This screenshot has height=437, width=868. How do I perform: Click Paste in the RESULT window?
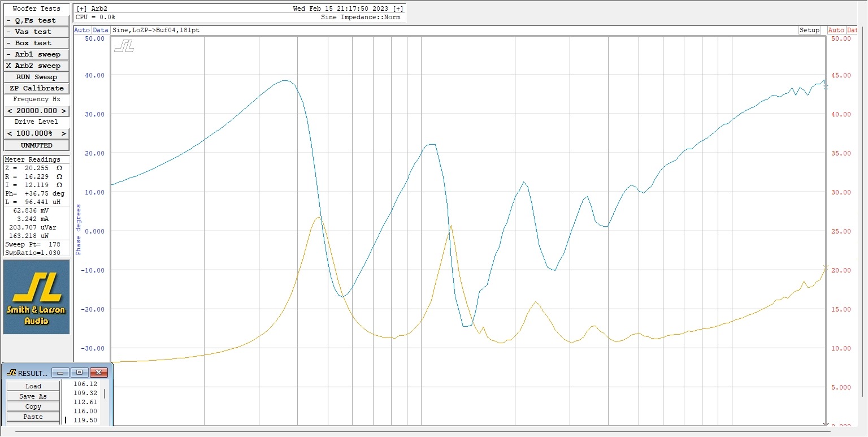[x=33, y=417]
